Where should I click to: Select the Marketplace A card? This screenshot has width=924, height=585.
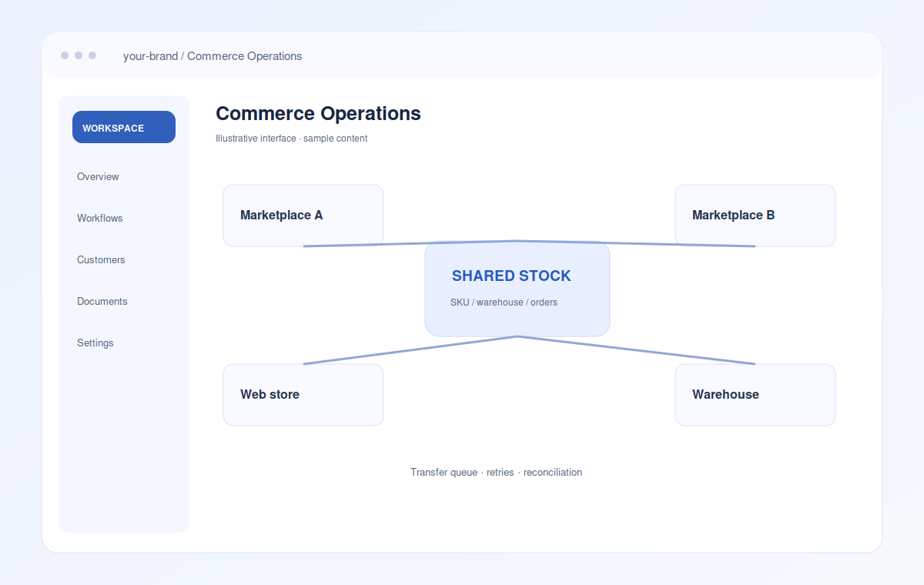point(303,216)
